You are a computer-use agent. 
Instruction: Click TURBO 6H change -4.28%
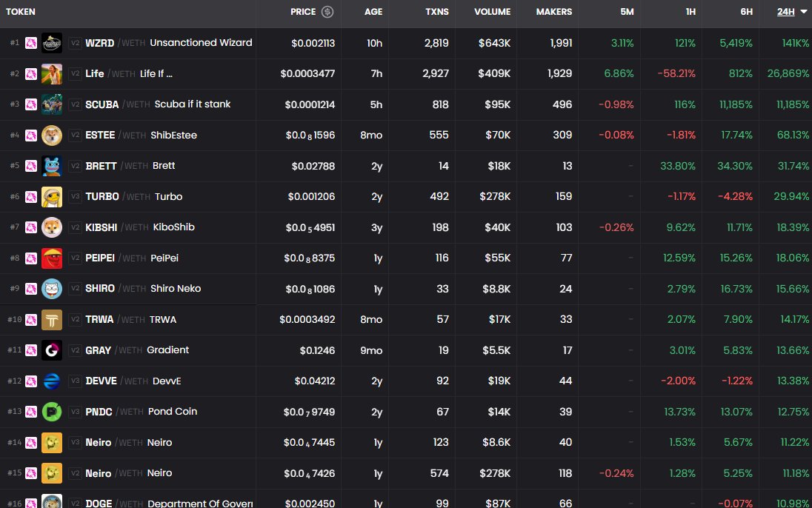click(x=735, y=197)
